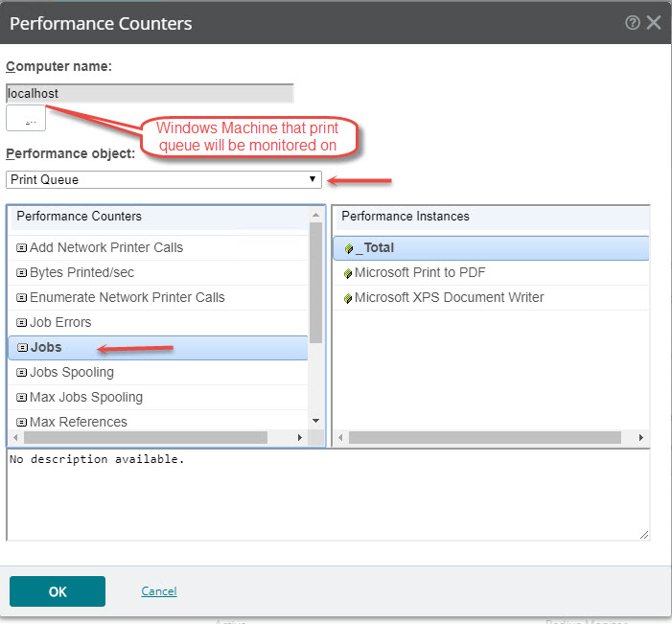Open the computer browse ellipsis button
Image resolution: width=672 pixels, height=624 pixels.
tap(26, 119)
